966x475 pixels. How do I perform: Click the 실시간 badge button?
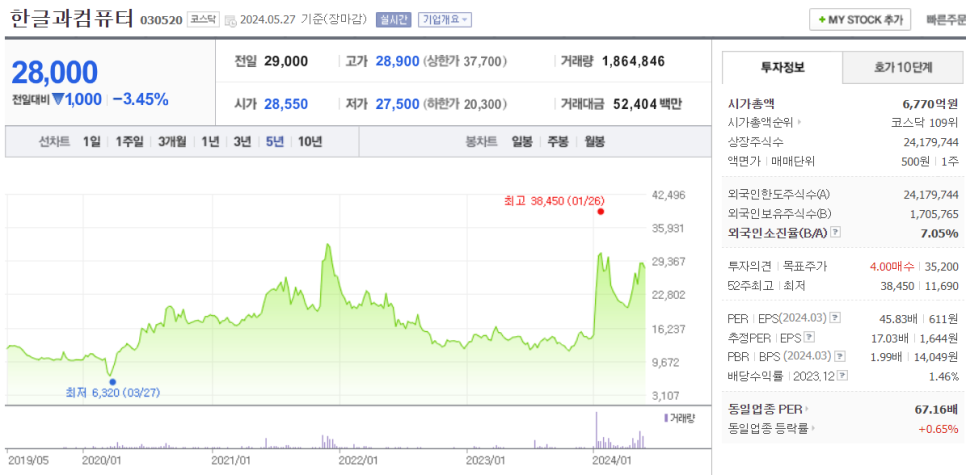pos(393,20)
